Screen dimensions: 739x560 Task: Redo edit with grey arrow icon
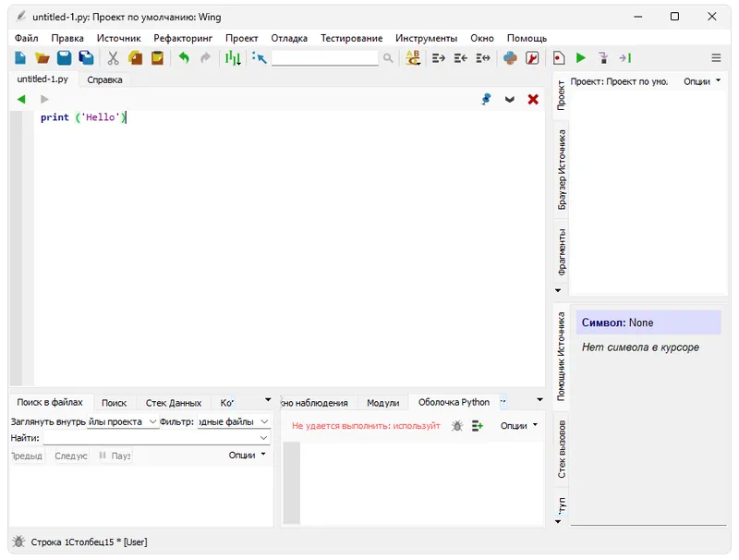[205, 58]
